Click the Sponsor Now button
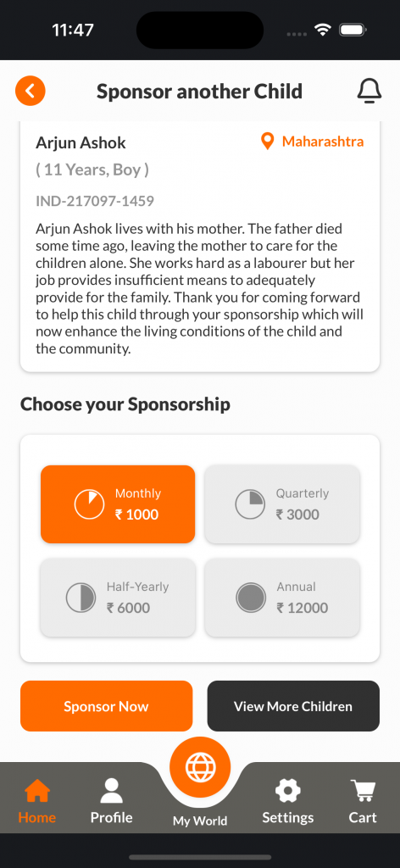 pos(106,706)
